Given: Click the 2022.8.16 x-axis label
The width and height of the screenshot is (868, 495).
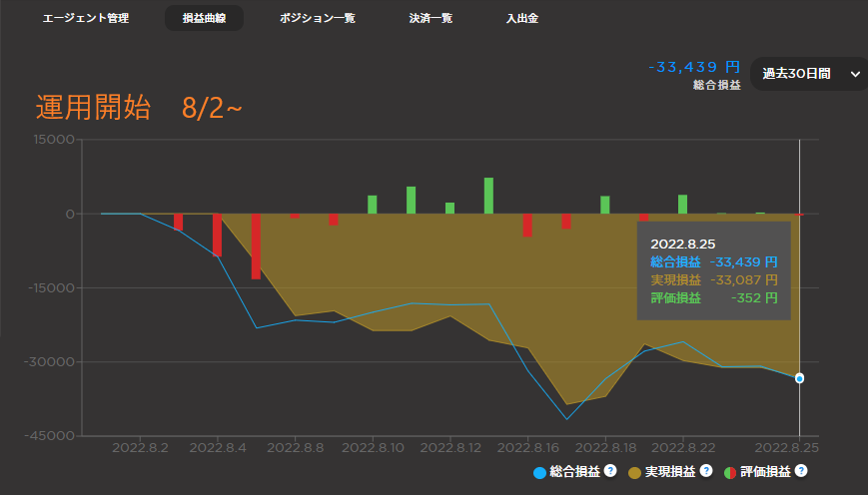Looking at the screenshot, I should point(528,447).
